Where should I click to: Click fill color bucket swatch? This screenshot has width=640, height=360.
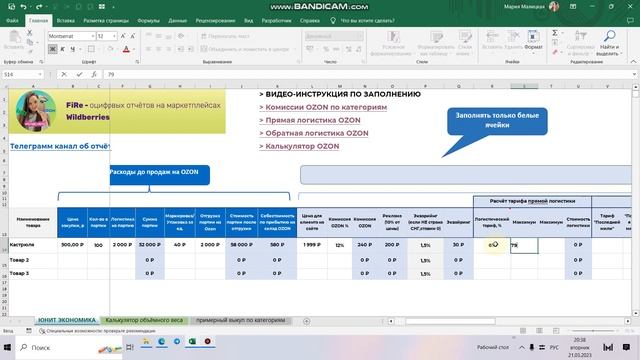click(110, 49)
